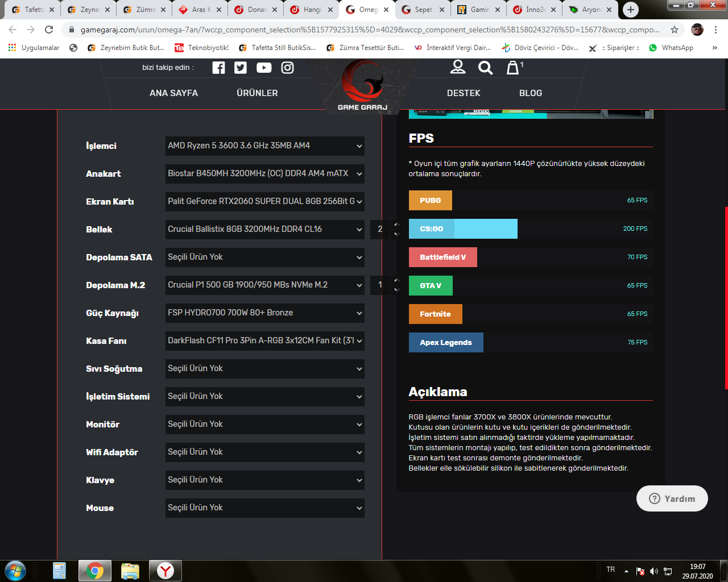Open the ÜRÜNLER menu
The image size is (728, 582).
pyautogui.click(x=257, y=93)
